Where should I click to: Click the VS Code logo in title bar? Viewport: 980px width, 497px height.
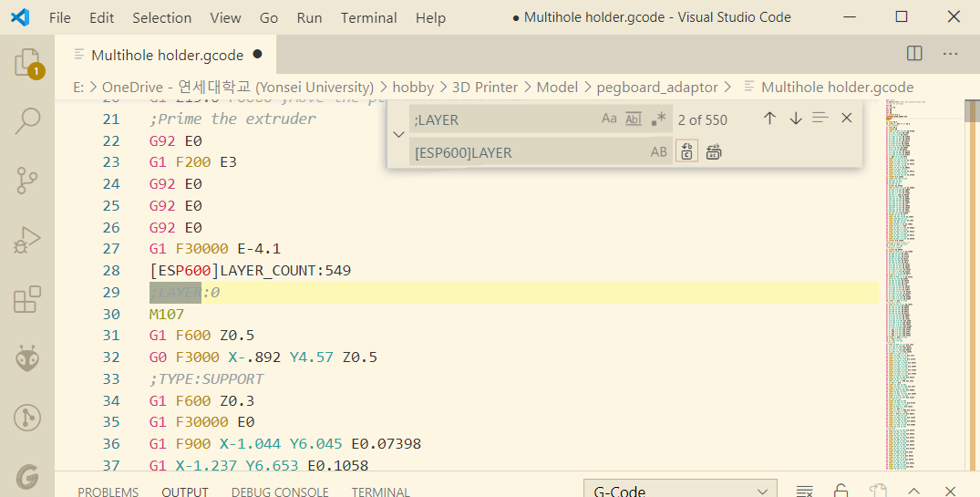(x=20, y=17)
